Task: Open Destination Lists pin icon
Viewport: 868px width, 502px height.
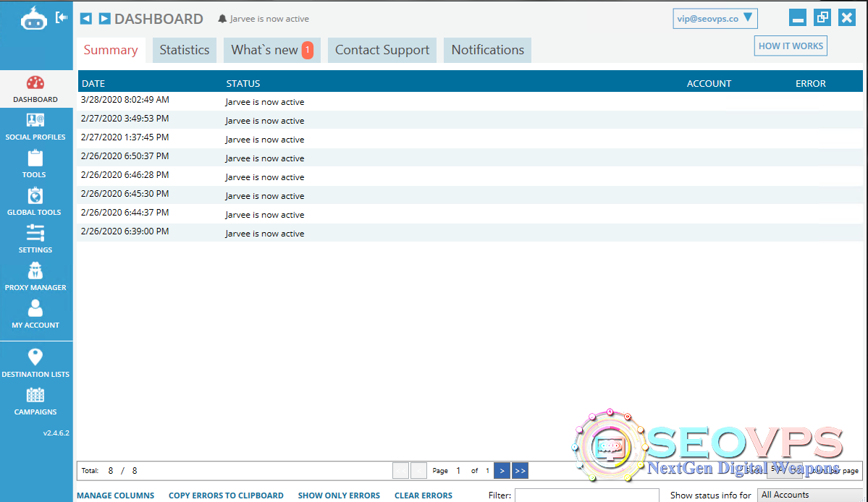Action: pyautogui.click(x=35, y=357)
